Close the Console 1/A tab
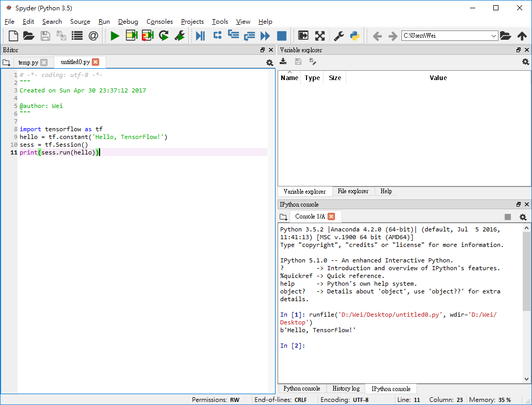This screenshot has width=532, height=405. click(331, 216)
